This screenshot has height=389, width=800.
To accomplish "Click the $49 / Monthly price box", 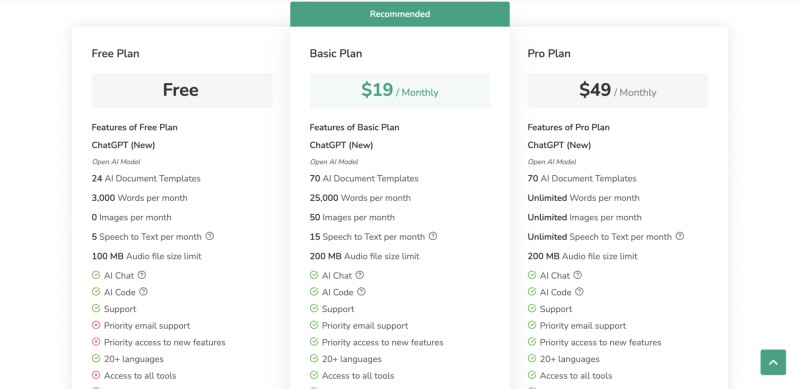I will [x=618, y=90].
